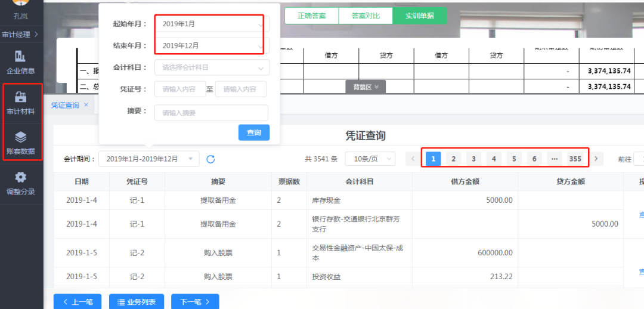The image size is (644, 309).
Task: Open 账套数据 in the sidebar
Action: tap(20, 143)
